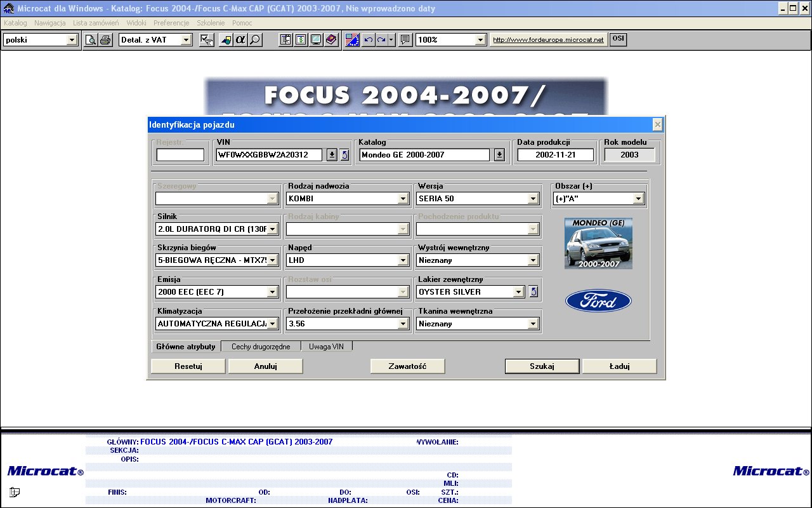
Task: Open the Preferencje menu
Action: click(x=171, y=23)
